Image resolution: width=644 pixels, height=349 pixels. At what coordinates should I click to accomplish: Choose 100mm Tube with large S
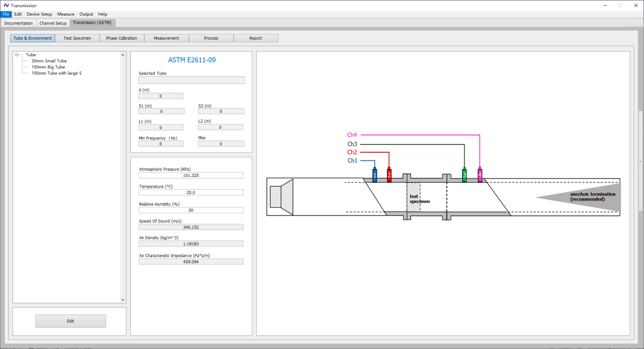(x=56, y=74)
